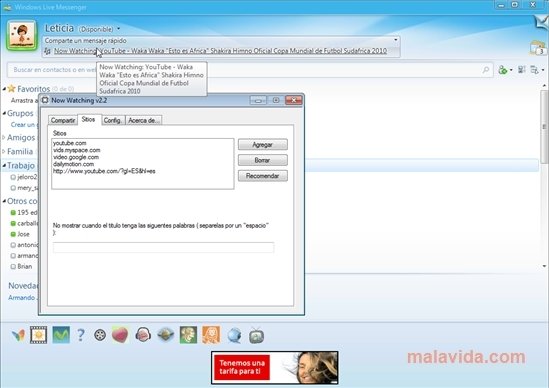Click the orange woman portrait icon
This screenshot has height=388, width=549.
211,335
